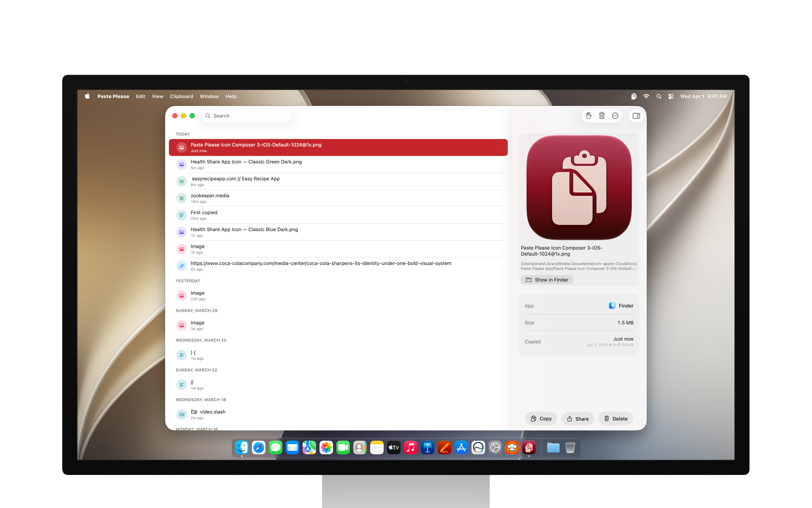The image size is (812, 508).
Task: Click the text icon beside First copied
Action: click(x=182, y=215)
